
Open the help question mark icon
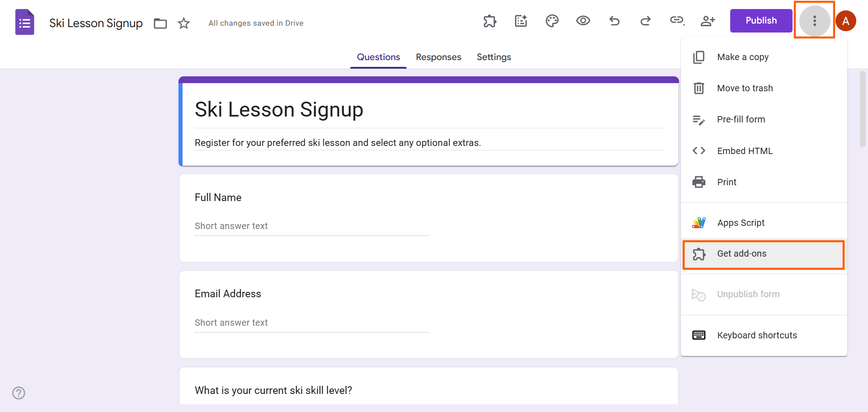point(19,393)
